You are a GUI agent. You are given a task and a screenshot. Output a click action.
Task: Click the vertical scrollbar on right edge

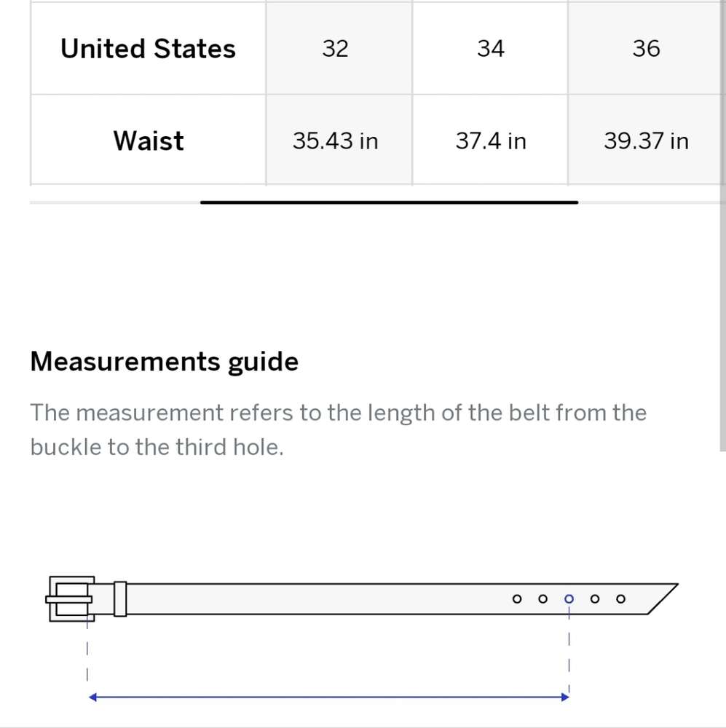point(723,225)
